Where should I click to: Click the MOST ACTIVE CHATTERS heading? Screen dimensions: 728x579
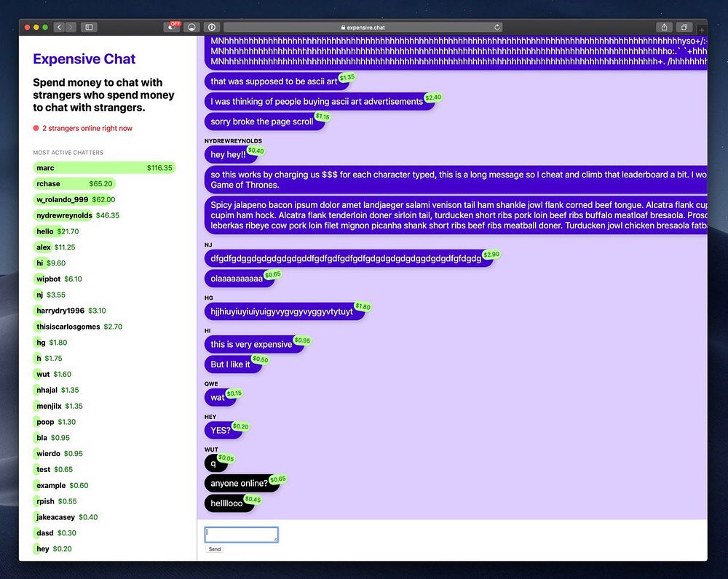(x=68, y=152)
